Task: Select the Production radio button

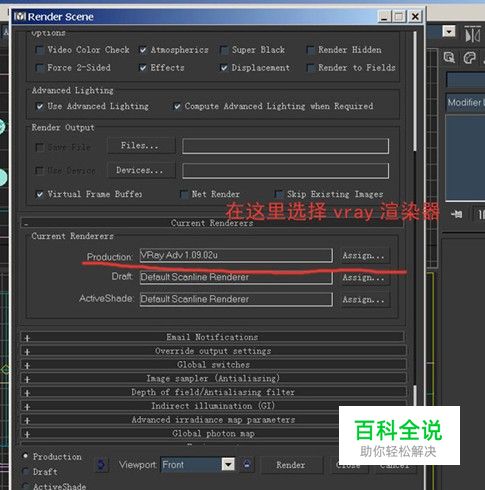Action: [25, 456]
